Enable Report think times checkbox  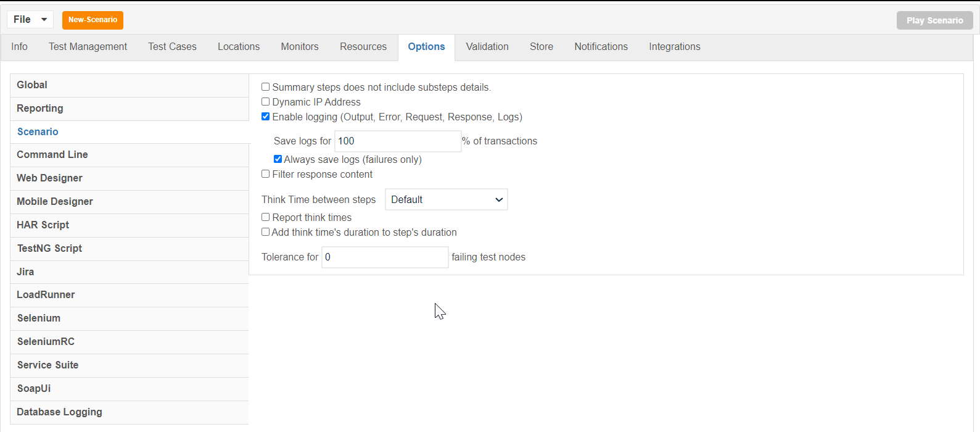point(266,217)
